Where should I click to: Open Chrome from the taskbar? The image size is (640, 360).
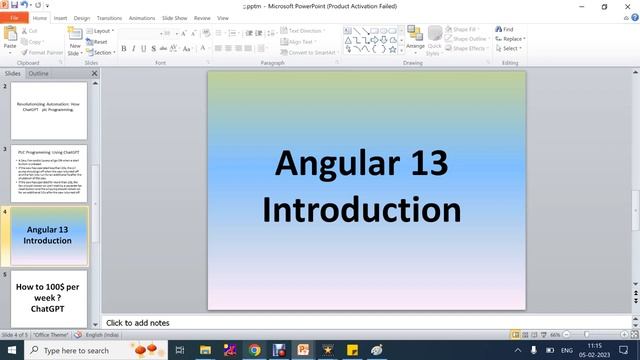(x=254, y=350)
